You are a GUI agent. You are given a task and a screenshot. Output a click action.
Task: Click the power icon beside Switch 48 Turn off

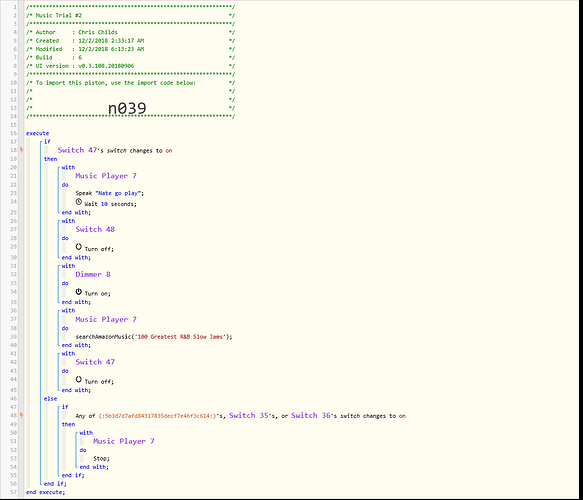coord(78,247)
